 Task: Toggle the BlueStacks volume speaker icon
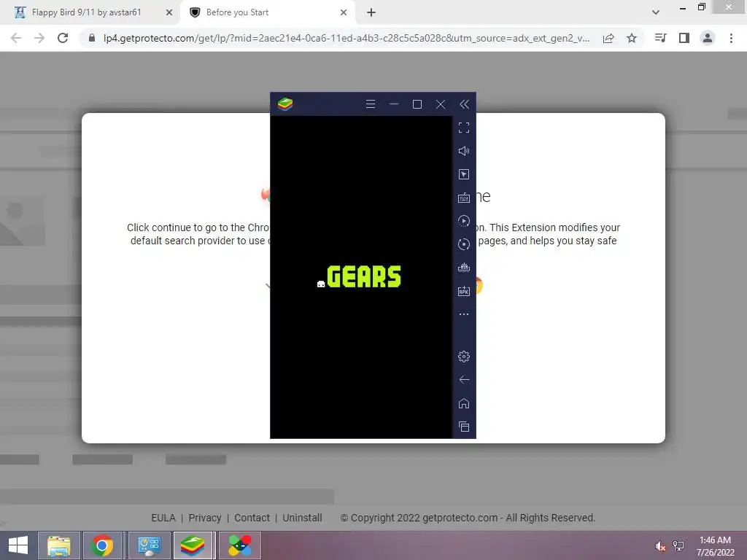tap(464, 151)
